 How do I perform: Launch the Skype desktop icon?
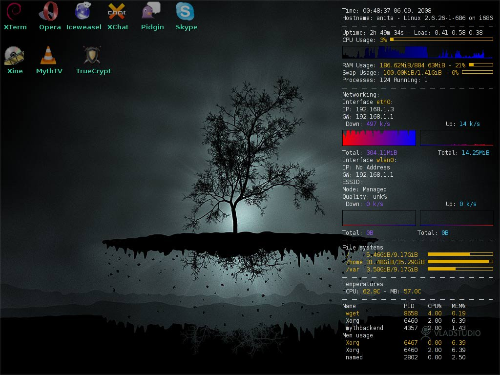185,11
